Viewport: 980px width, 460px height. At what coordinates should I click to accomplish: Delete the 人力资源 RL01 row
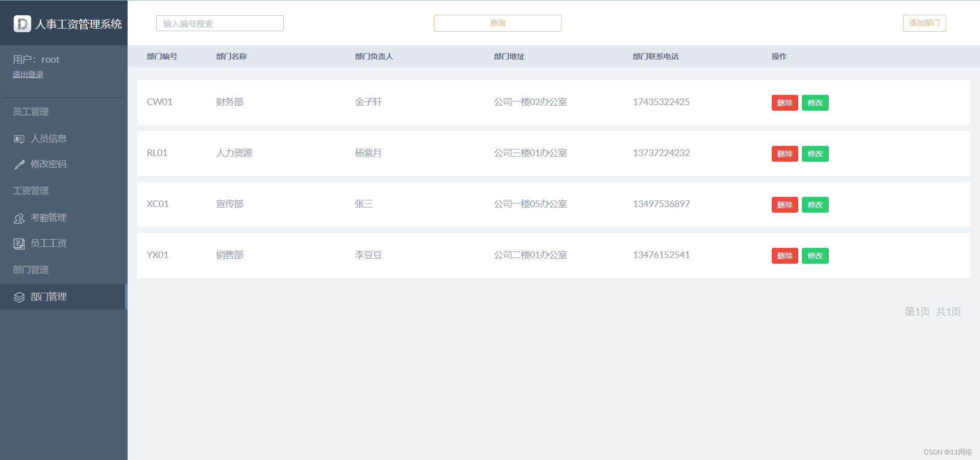[x=785, y=154]
